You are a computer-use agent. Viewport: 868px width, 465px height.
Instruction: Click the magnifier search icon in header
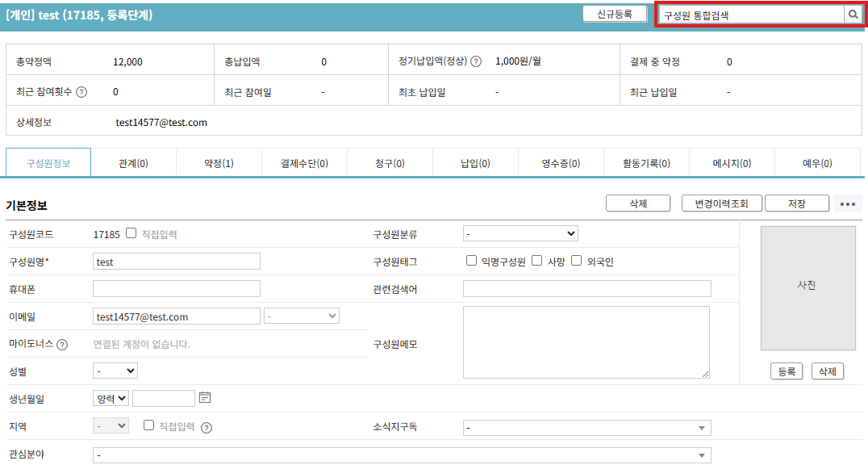click(853, 15)
